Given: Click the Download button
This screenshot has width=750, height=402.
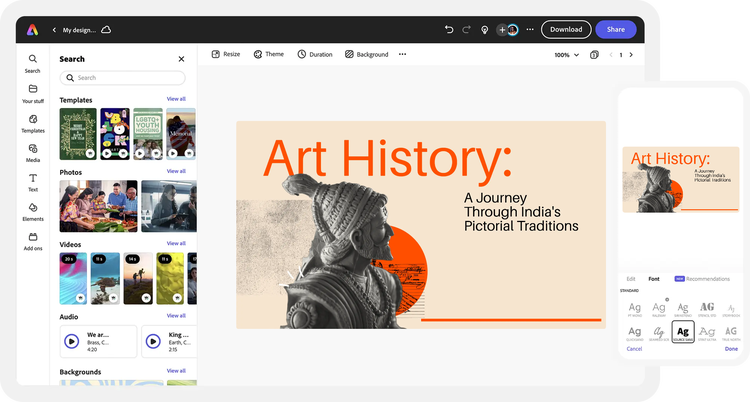Looking at the screenshot, I should (566, 30).
